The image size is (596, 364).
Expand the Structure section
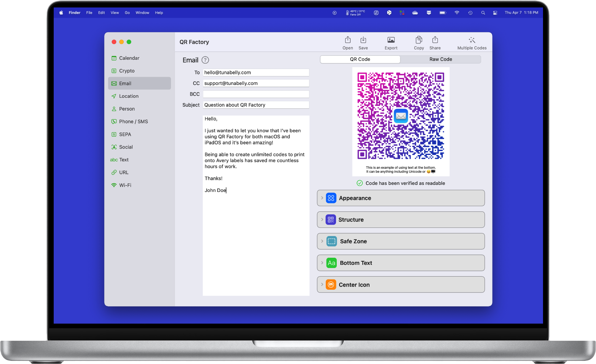[400, 220]
